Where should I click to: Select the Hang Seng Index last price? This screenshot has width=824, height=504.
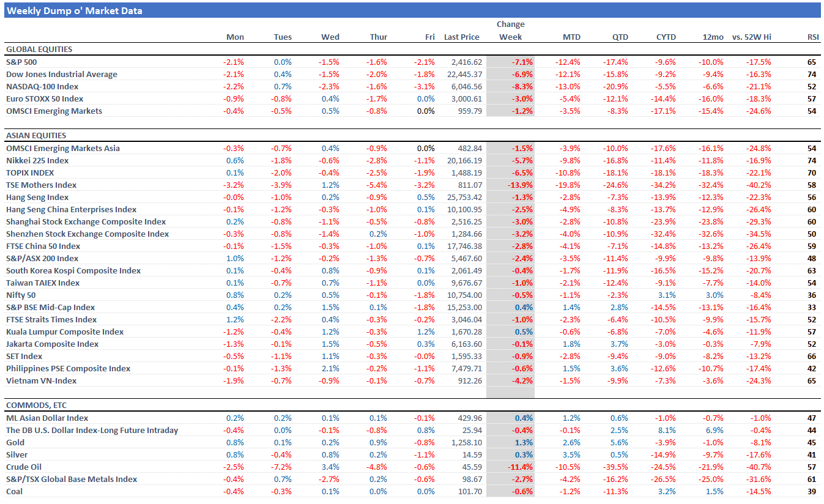tap(465, 197)
